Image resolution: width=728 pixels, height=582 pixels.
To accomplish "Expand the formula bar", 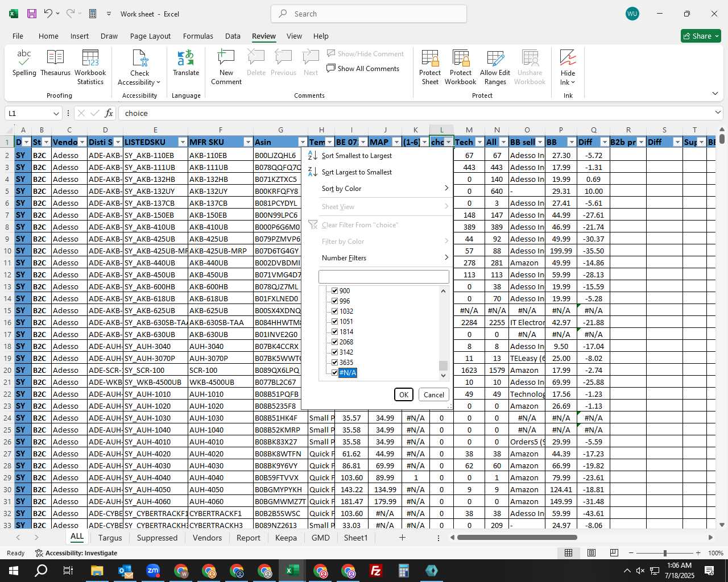I will pos(718,113).
